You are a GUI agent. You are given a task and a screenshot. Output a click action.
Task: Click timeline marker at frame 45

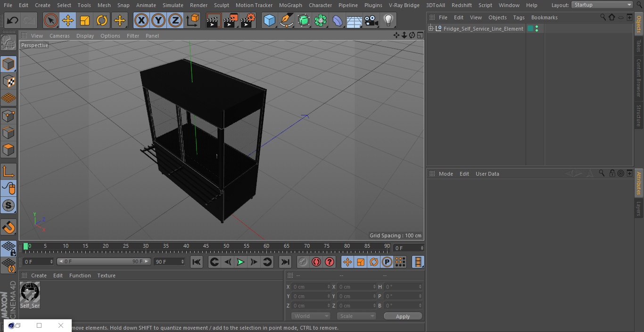(x=206, y=246)
